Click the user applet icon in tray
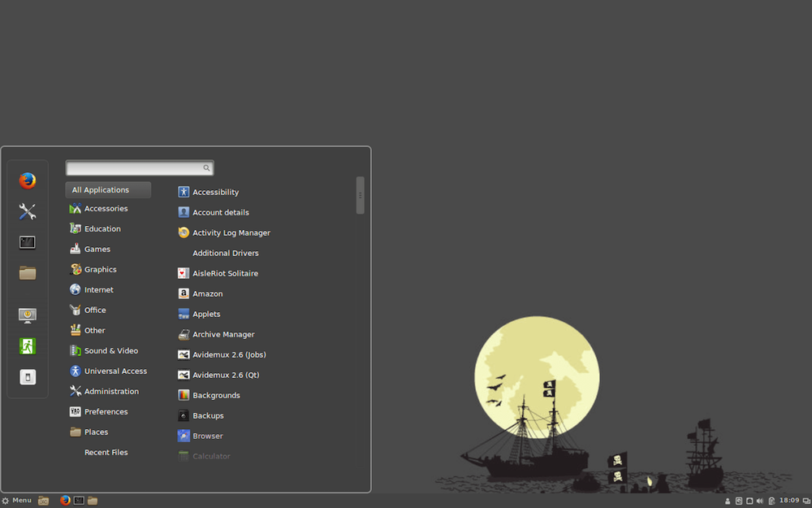The image size is (812, 508). coord(728,501)
